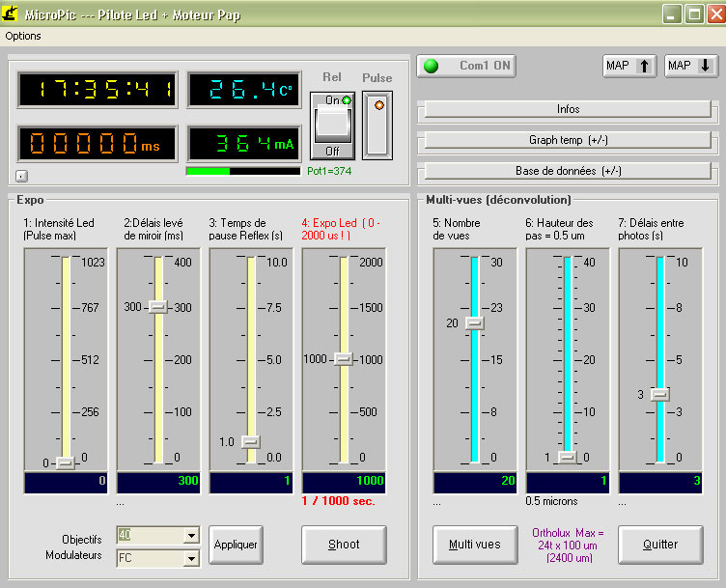Open the Options menu
This screenshot has height=588, width=726.
[x=23, y=36]
